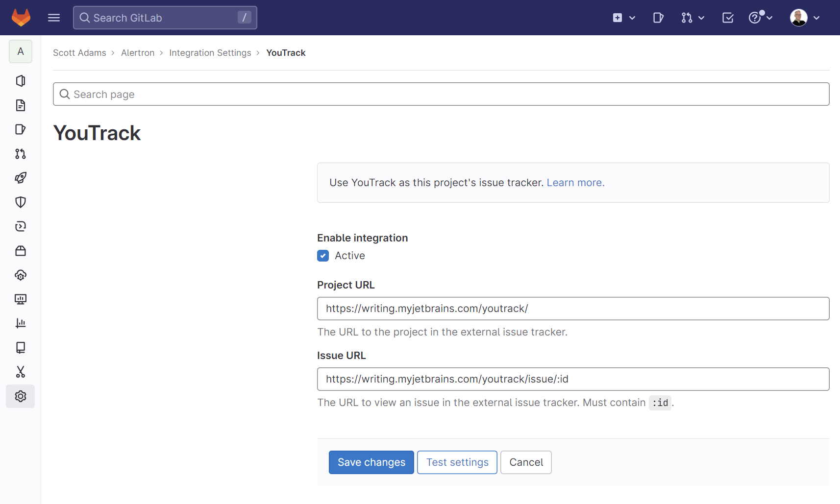Go to Integration Settings breadcrumb
This screenshot has height=504, width=840.
(210, 53)
